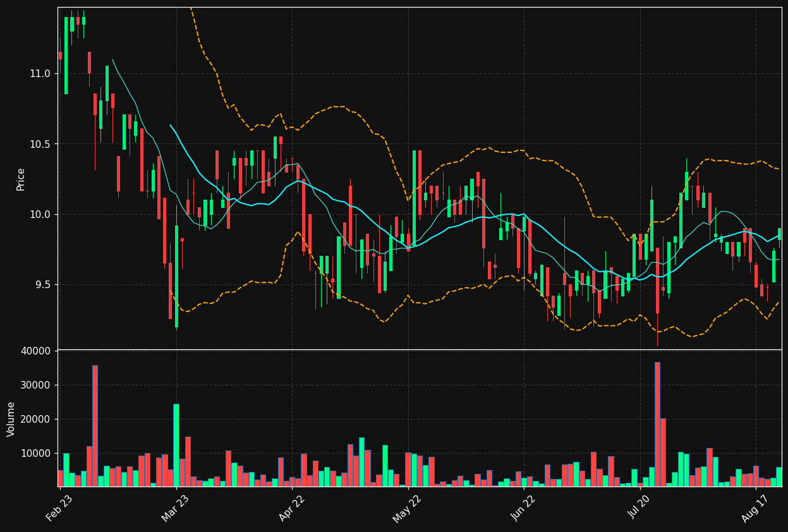The height and width of the screenshot is (532, 788).
Task: Click the 'Volume' y-axis label
Action: click(x=11, y=419)
